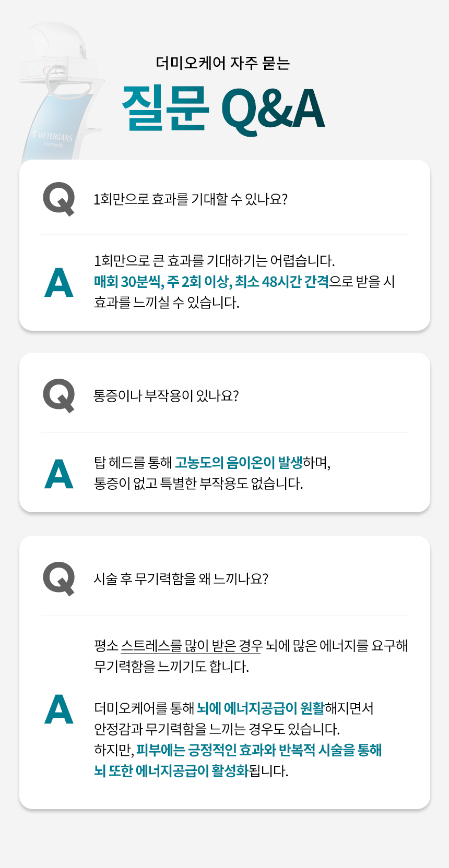The height and width of the screenshot is (868, 449).
Task: Click the '질문 Q&A' title heading
Action: click(223, 109)
